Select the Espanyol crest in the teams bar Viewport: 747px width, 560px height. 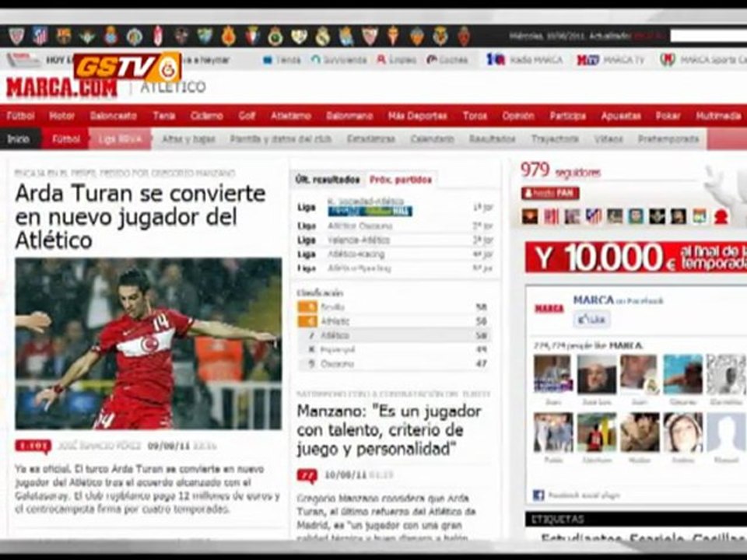110,36
